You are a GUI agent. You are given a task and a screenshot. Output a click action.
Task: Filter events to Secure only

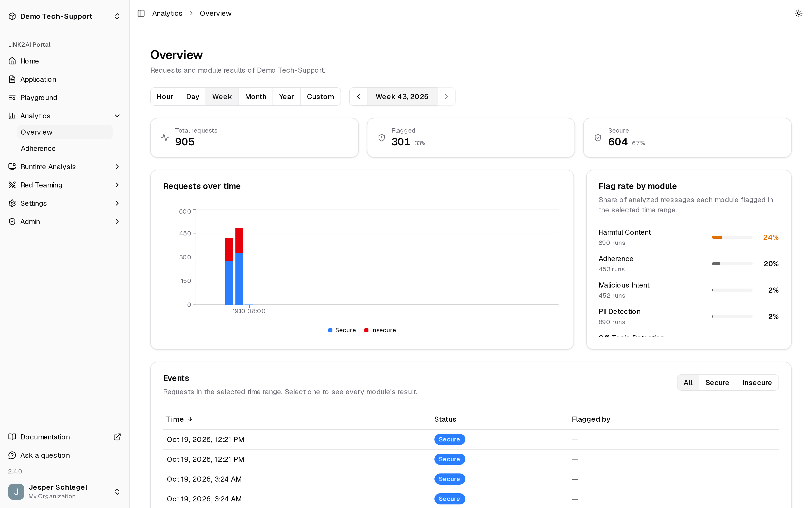(x=717, y=383)
